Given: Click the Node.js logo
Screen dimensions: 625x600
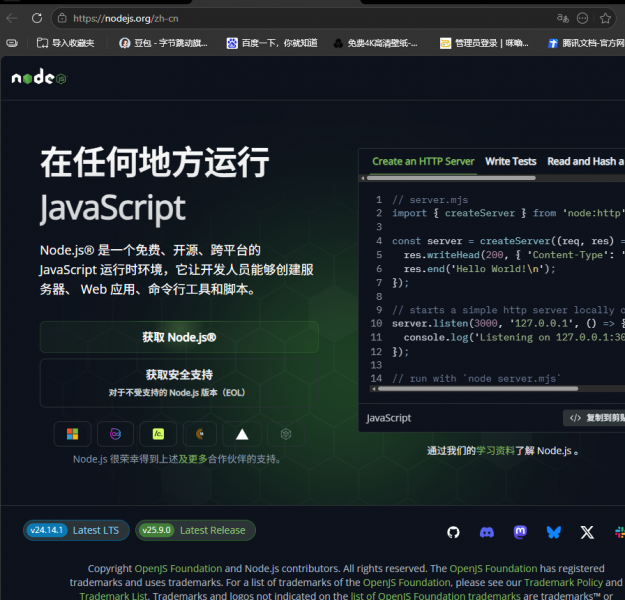Looking at the screenshot, I should (39, 77).
